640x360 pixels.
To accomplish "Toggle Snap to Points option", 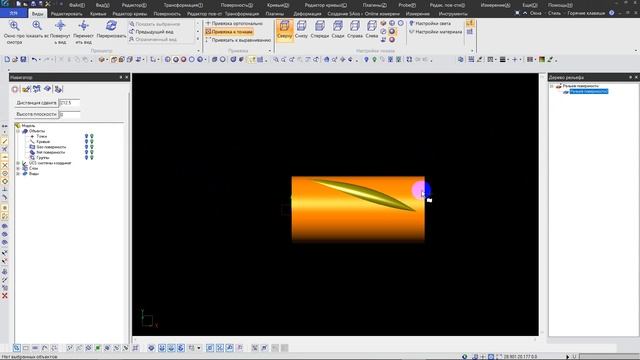I will tap(229, 32).
